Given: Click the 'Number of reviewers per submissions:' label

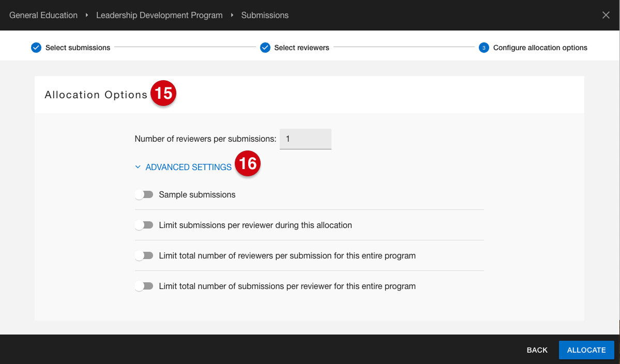Looking at the screenshot, I should [205, 139].
